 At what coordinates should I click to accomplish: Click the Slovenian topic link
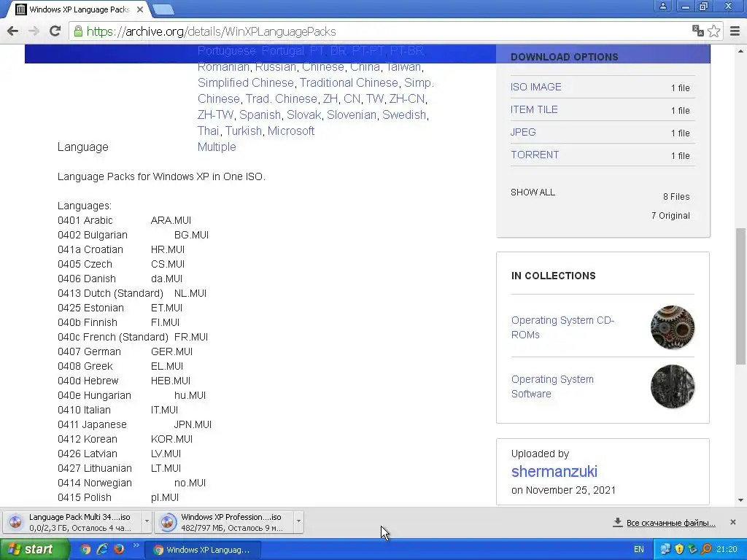352,114
